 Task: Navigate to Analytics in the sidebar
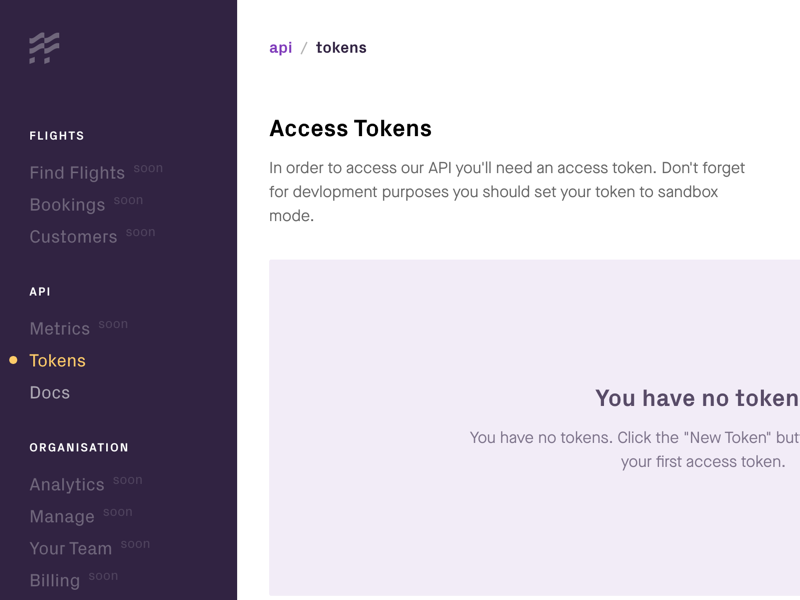(67, 485)
